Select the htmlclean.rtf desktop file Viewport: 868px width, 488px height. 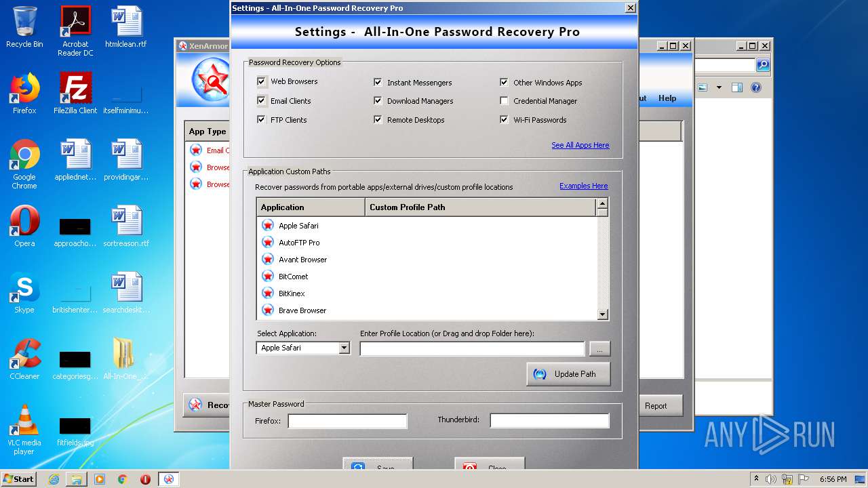[x=126, y=27]
